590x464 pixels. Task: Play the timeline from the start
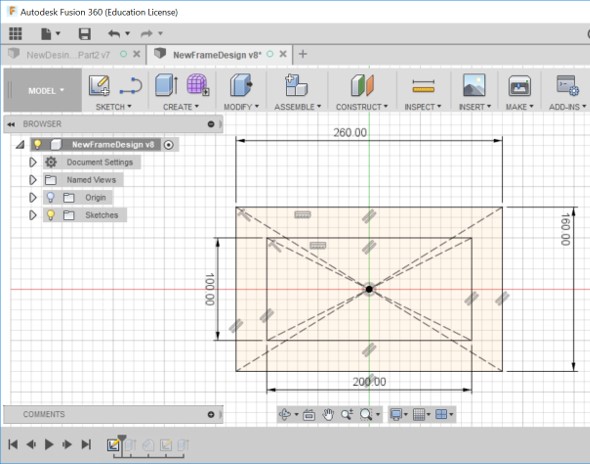(49, 444)
